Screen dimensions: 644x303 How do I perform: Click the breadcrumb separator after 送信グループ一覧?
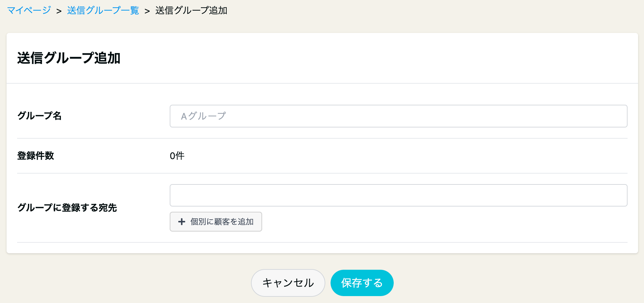click(x=147, y=11)
